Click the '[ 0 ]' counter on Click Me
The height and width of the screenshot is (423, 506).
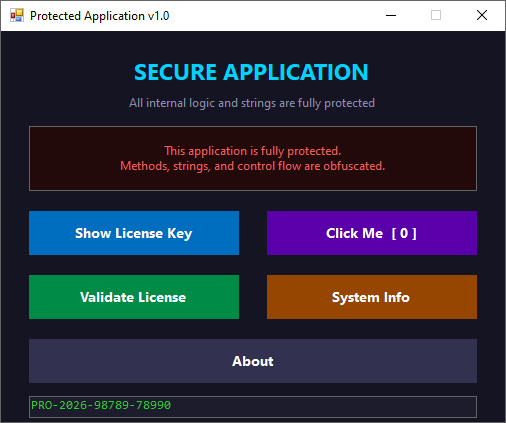[x=404, y=233]
